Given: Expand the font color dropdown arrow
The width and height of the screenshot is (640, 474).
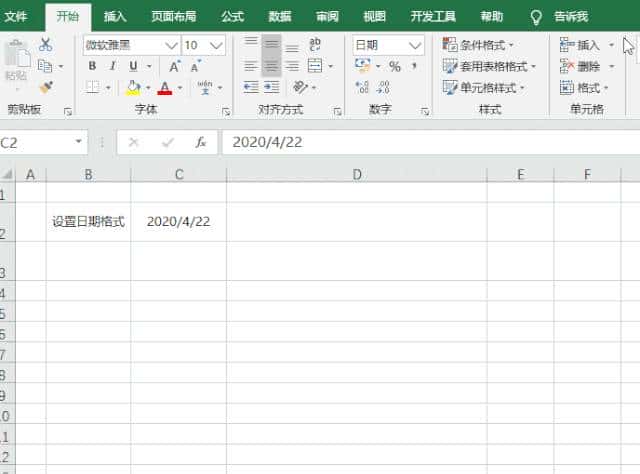Looking at the screenshot, I should [x=180, y=88].
